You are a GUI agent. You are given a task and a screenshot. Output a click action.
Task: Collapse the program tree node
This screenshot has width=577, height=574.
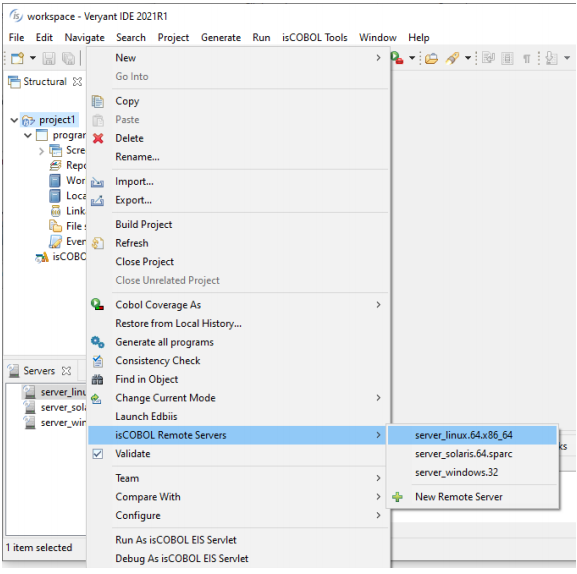(x=28, y=135)
